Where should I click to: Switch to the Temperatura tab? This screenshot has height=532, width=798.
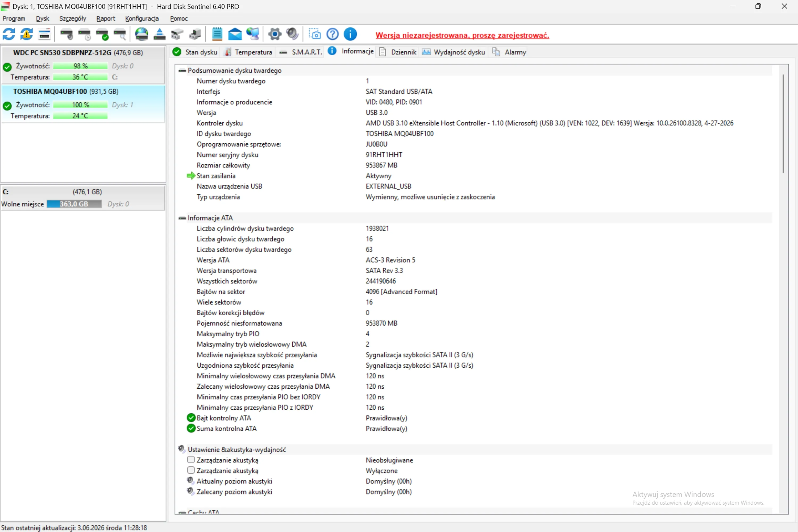pyautogui.click(x=248, y=52)
